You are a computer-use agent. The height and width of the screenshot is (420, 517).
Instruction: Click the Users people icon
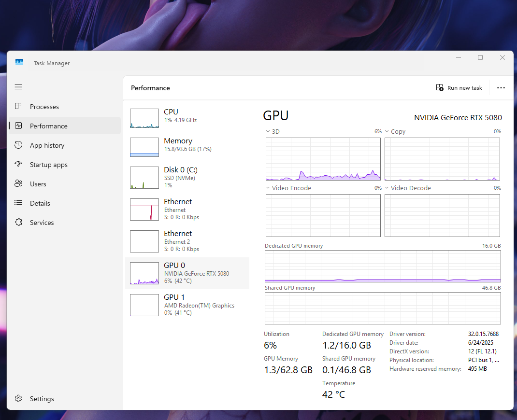point(18,184)
